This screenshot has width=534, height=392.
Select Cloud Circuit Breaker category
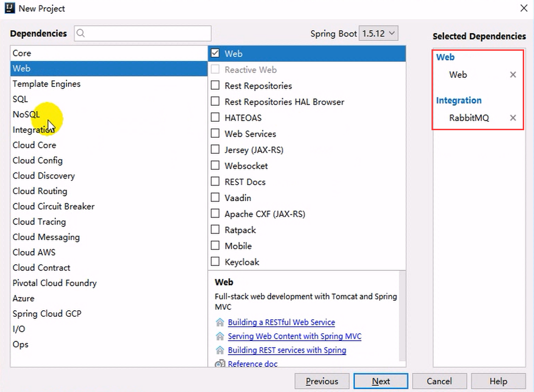pos(109,206)
